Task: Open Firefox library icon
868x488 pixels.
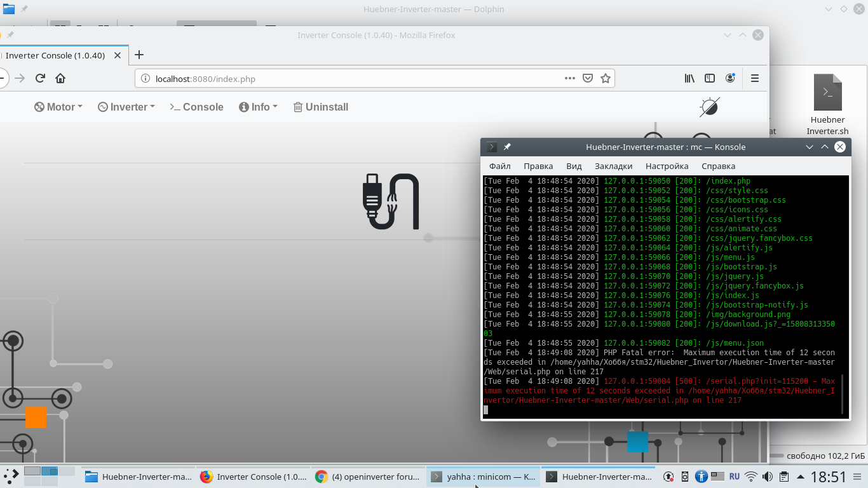Action: click(x=689, y=78)
